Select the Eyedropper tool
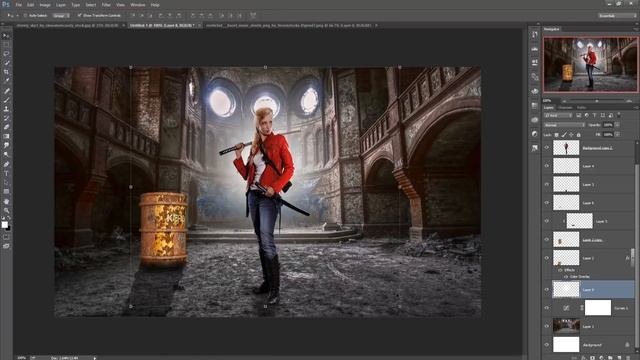This screenshot has height=360, width=640. [6, 81]
